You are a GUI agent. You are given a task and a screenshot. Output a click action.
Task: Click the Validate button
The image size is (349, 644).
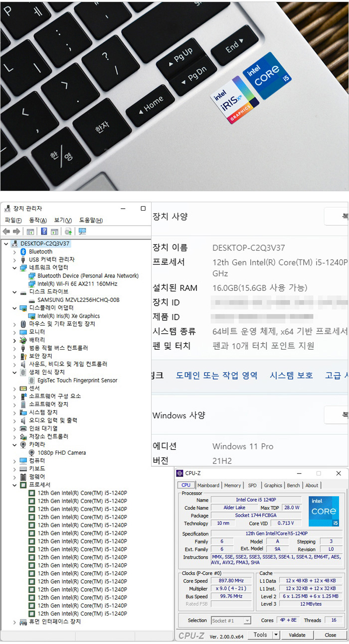coord(297,635)
